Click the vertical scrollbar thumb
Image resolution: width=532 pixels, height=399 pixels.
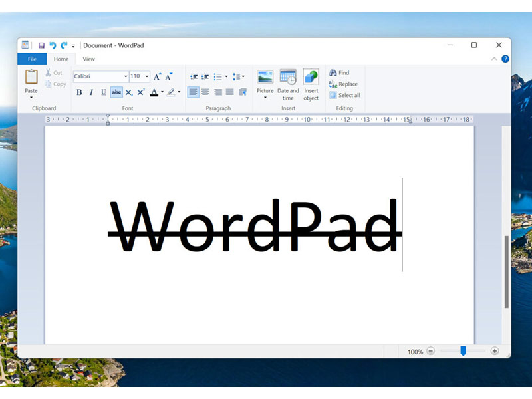(x=507, y=272)
